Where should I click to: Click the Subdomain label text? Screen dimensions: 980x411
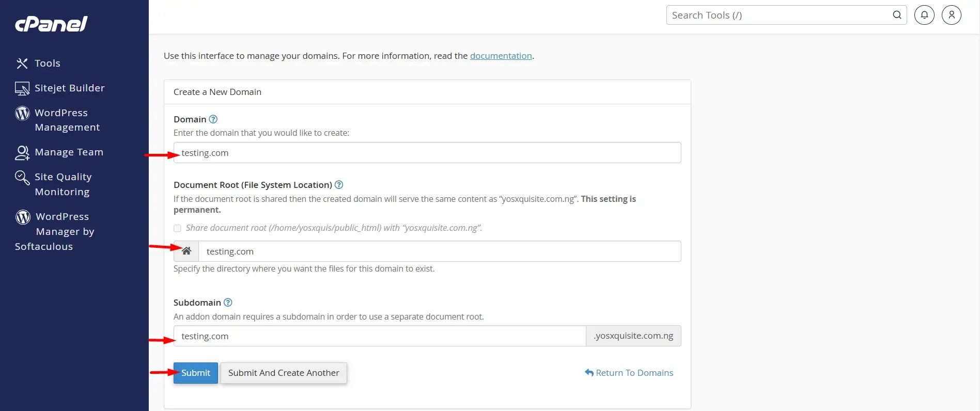[x=197, y=303]
